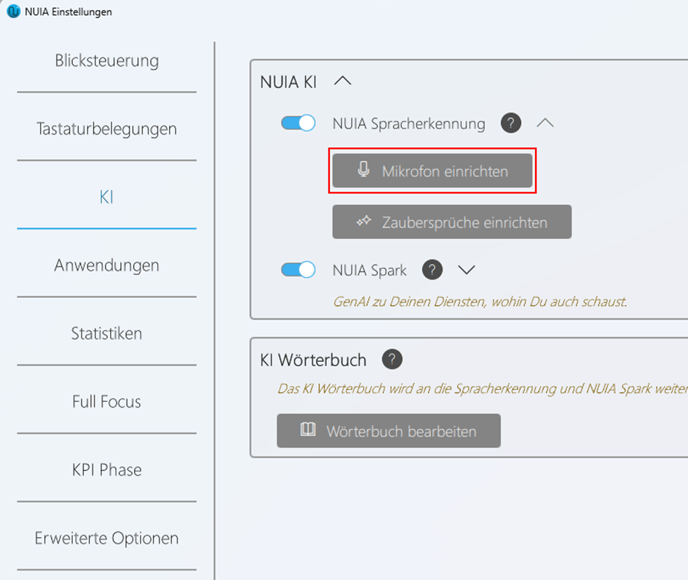Disable the NUIA Spark toggle
688x580 pixels.
[298, 269]
